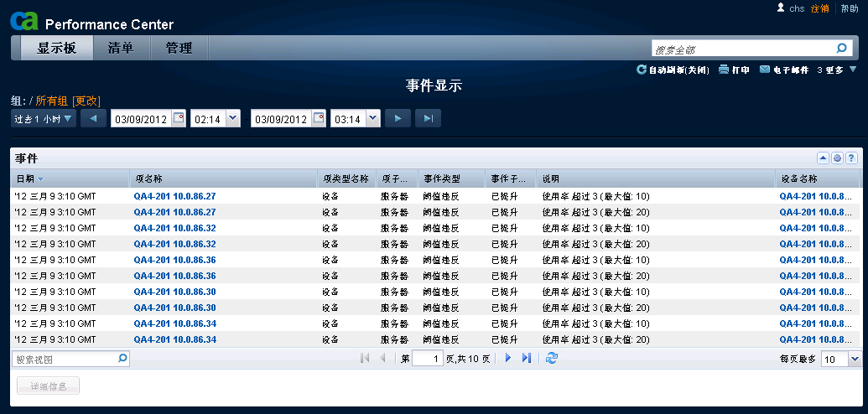Open first QA4-201 10.0.86.30 项名称 link
The width and height of the screenshot is (868, 414).
coord(175,292)
